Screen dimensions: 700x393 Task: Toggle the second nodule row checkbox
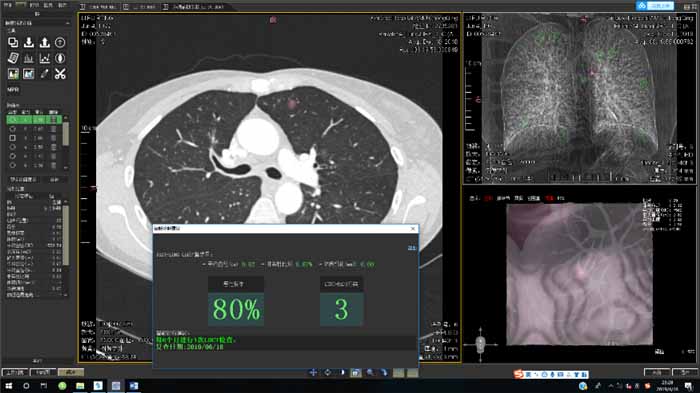click(x=12, y=129)
